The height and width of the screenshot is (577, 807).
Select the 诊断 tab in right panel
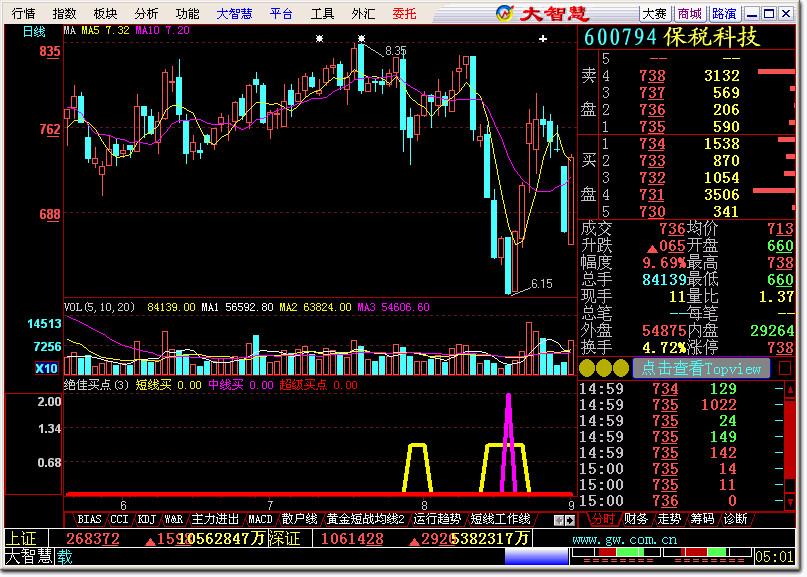[735, 519]
